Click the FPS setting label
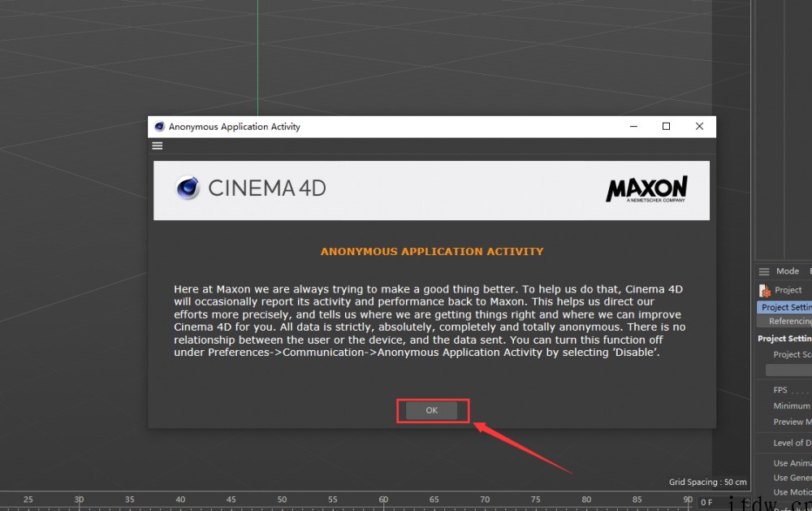Image resolution: width=812 pixels, height=511 pixels. point(781,390)
